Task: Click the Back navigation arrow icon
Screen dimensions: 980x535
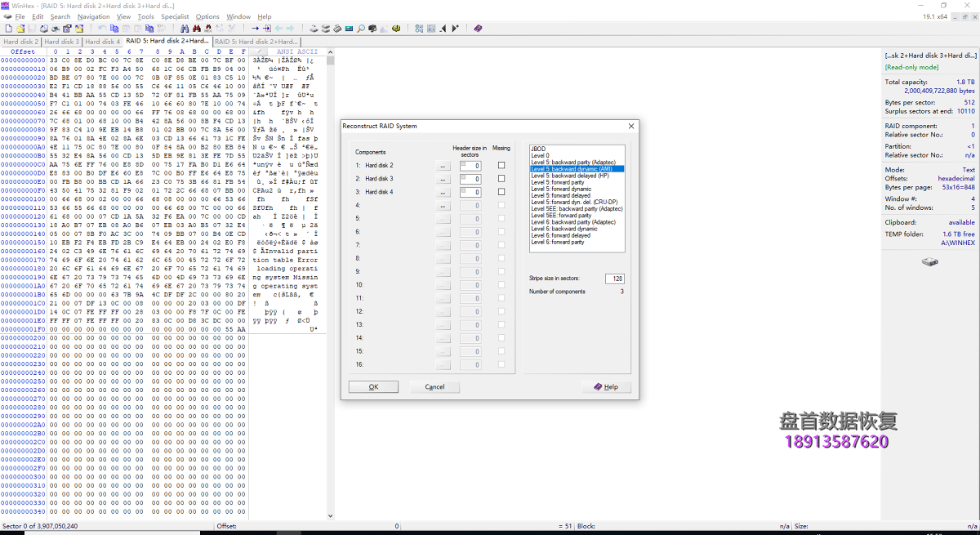Action: 278,29
